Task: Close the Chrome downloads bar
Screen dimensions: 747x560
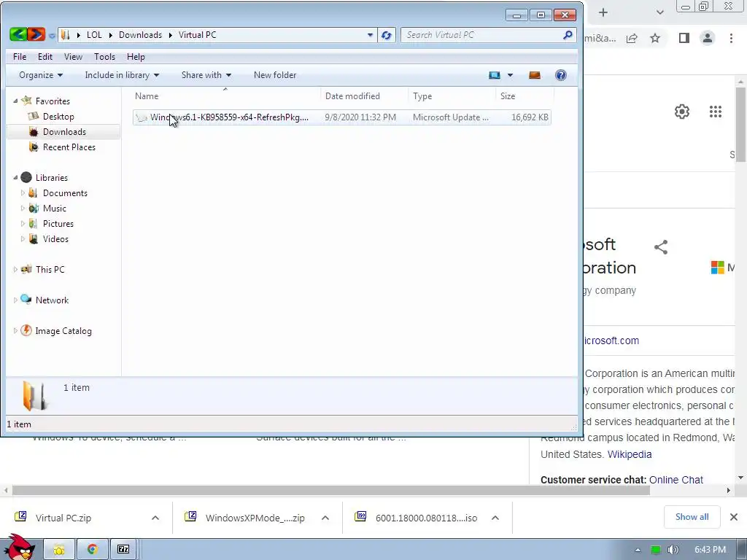Action: (734, 517)
